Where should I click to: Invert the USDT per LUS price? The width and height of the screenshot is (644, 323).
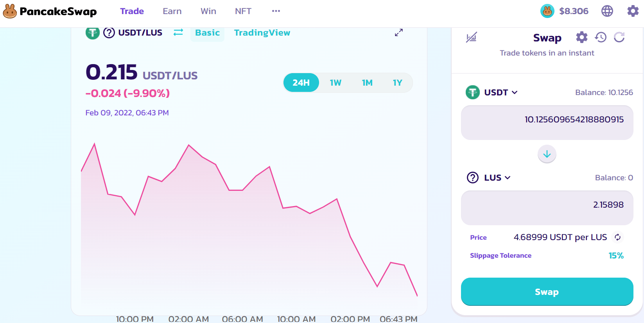(617, 237)
